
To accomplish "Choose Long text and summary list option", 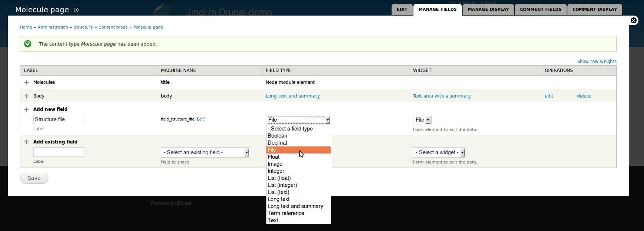I will pos(298,206).
